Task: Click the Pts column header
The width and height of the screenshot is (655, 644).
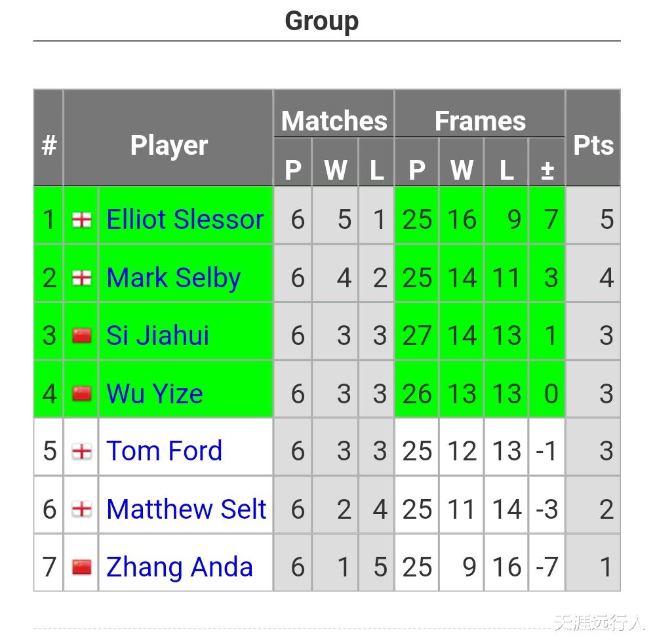Action: pos(593,146)
